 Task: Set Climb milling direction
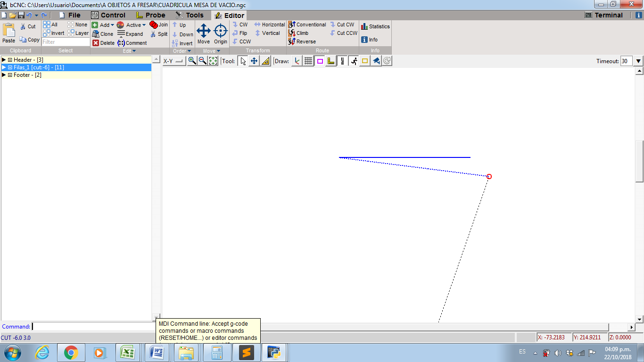[298, 33]
